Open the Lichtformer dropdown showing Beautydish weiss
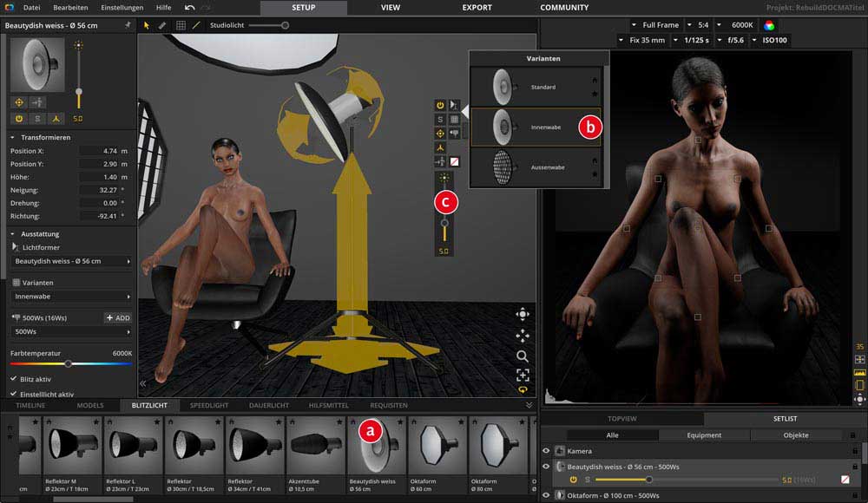This screenshot has width=868, height=503. pyautogui.click(x=73, y=261)
